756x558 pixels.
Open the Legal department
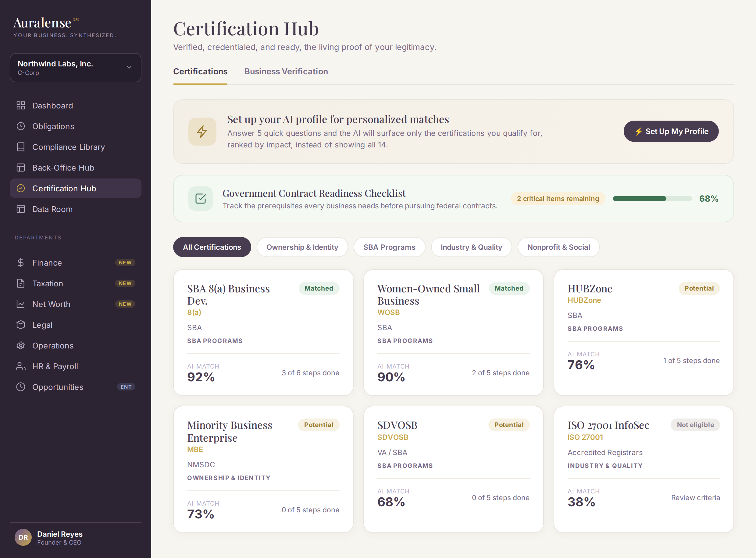tap(75, 325)
